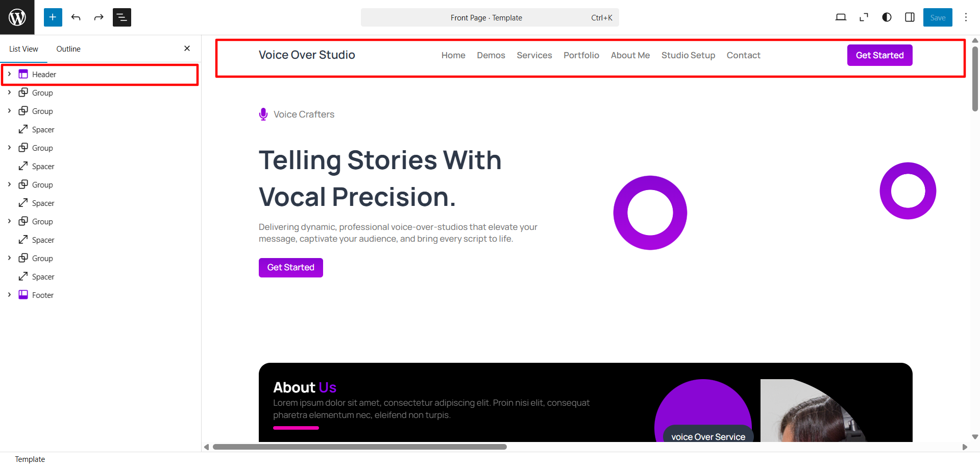Toggle the document overview list icon

point(121,17)
